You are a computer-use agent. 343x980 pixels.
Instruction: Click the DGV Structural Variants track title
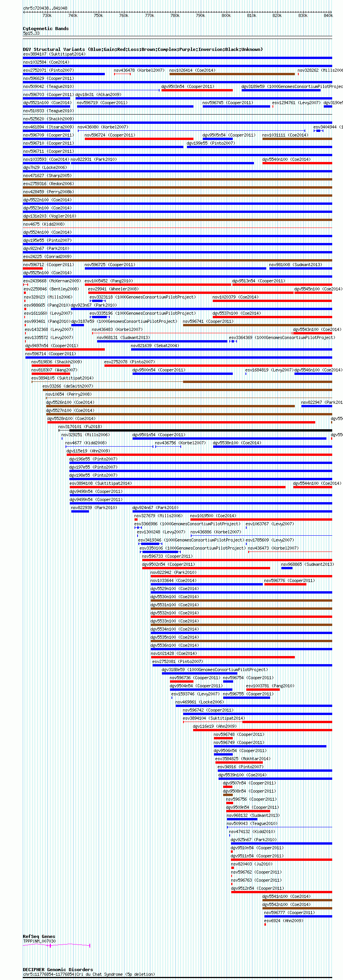pyautogui.click(x=143, y=49)
